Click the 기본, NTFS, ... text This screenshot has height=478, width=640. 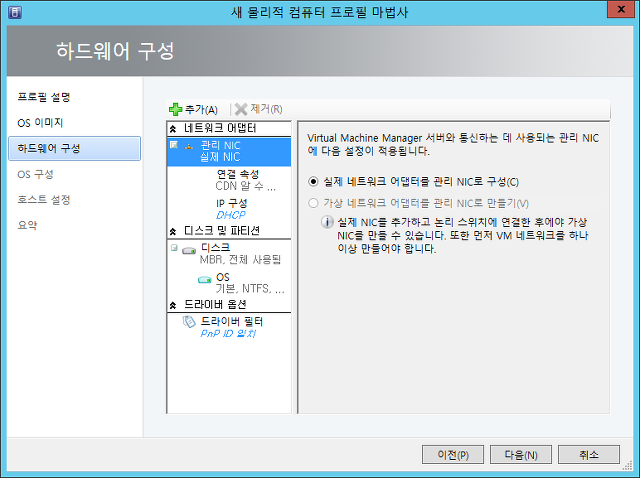[250, 289]
